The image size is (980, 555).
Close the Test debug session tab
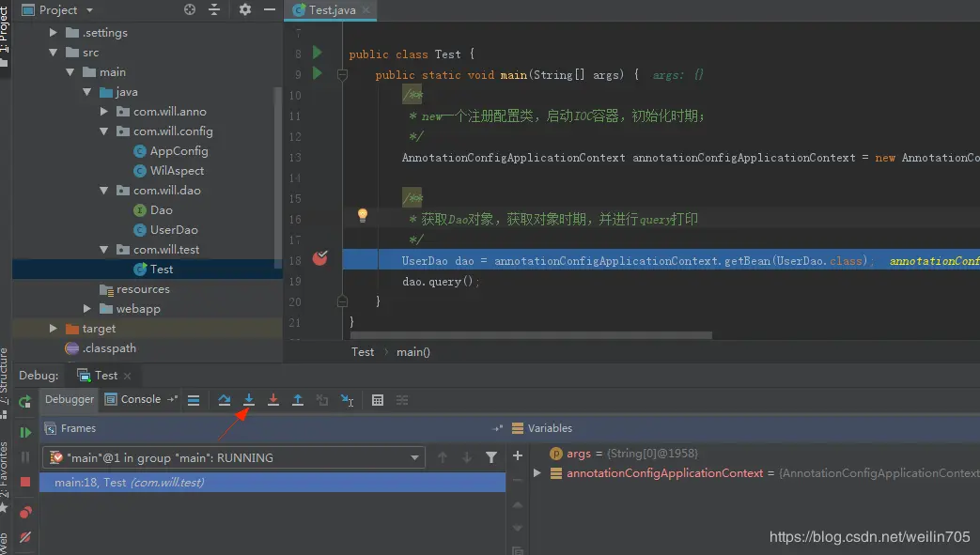pos(128,376)
